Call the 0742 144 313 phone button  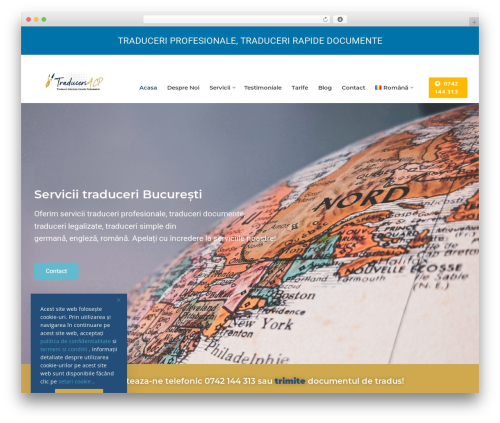point(448,88)
